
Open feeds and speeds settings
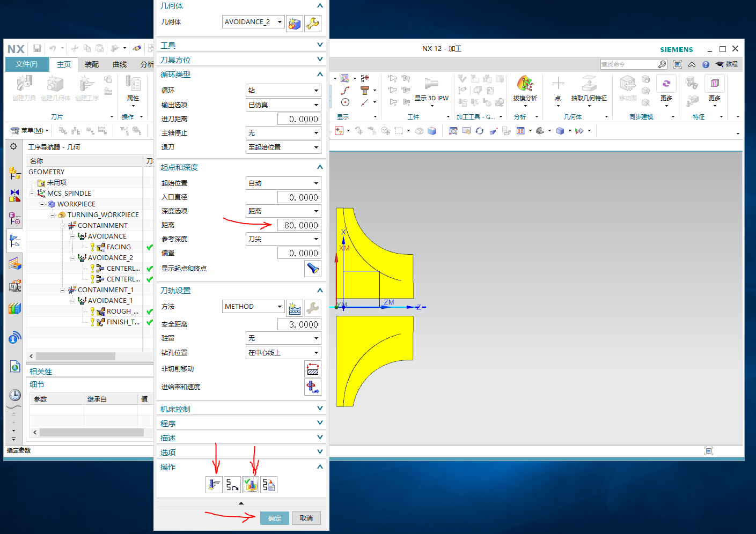coord(313,387)
